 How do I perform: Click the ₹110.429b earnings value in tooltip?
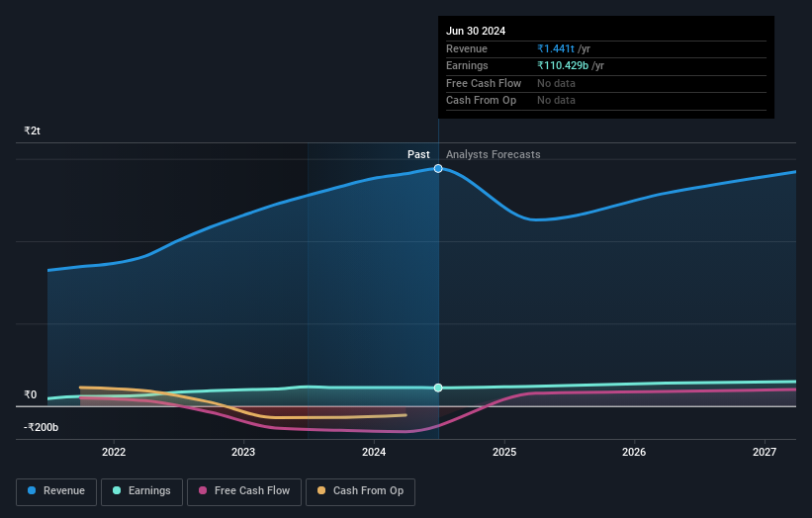pos(563,65)
